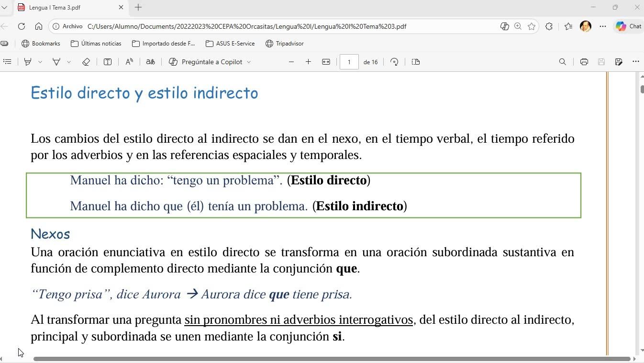The width and height of the screenshot is (644, 363).
Task: Print the PDF document
Action: click(x=584, y=62)
